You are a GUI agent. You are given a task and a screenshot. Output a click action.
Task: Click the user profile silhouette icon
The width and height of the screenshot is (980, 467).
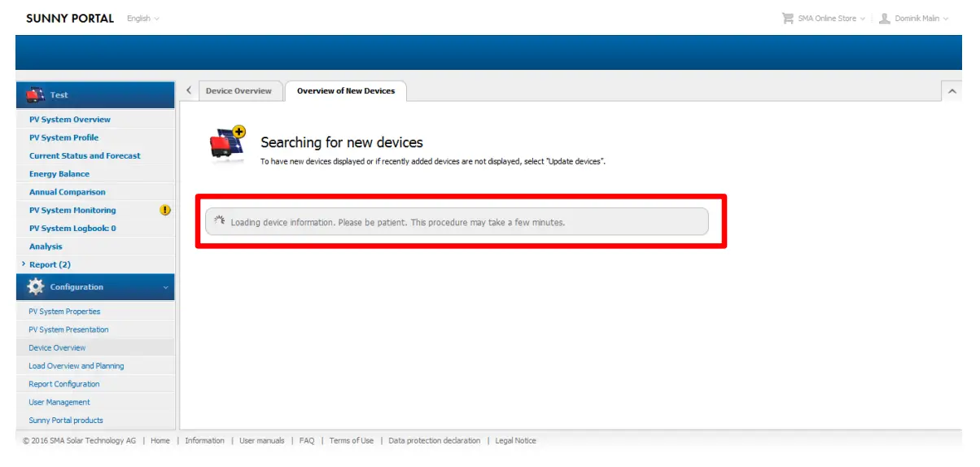885,18
